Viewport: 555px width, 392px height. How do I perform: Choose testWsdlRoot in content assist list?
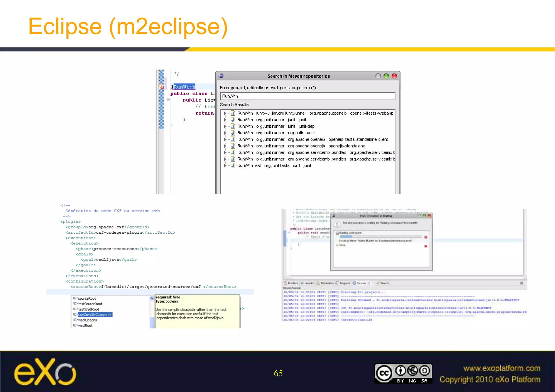(89, 309)
